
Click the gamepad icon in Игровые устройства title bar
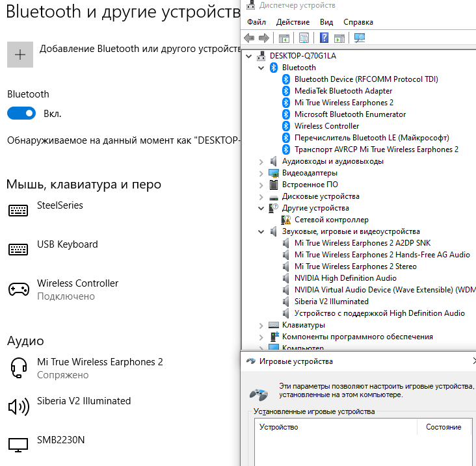tap(251, 361)
